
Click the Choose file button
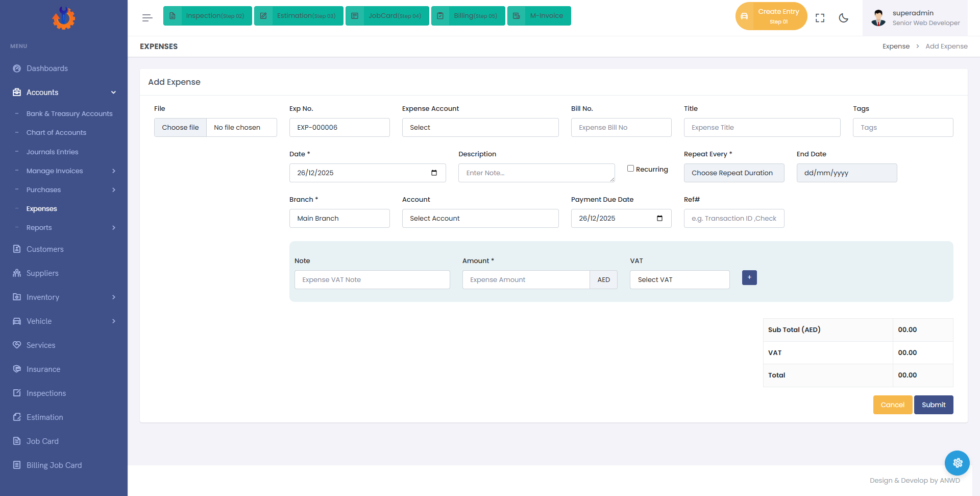(x=180, y=127)
